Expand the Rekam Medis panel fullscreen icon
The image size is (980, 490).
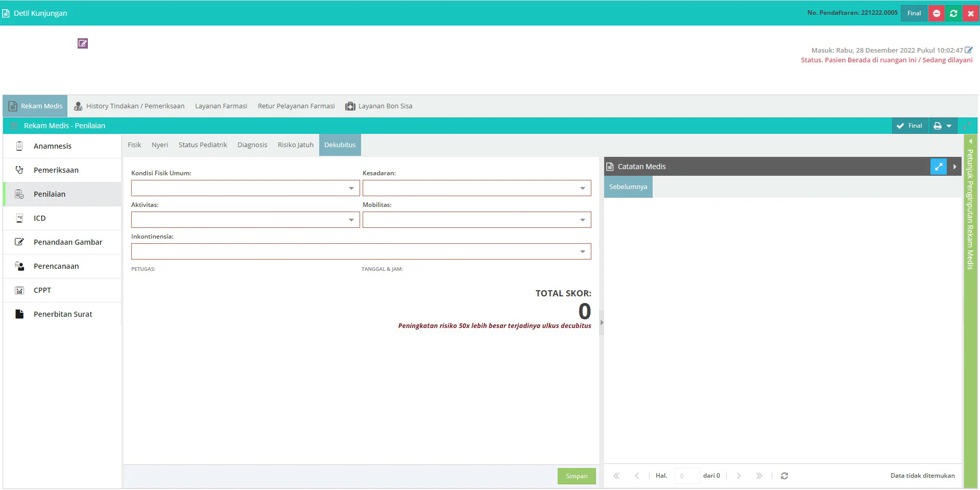click(x=967, y=126)
